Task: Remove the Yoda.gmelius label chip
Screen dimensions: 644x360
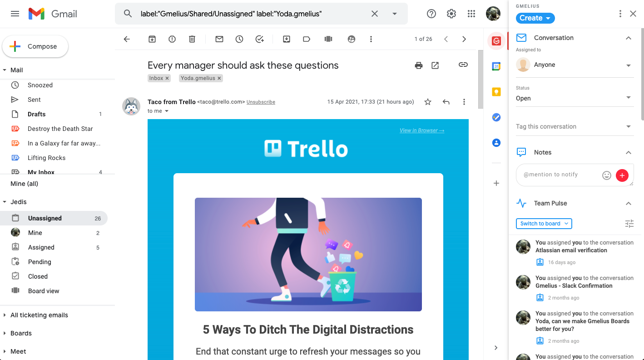Action: (219, 78)
